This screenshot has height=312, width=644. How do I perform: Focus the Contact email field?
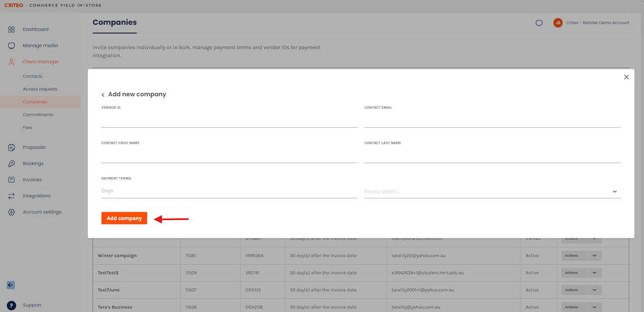click(493, 121)
